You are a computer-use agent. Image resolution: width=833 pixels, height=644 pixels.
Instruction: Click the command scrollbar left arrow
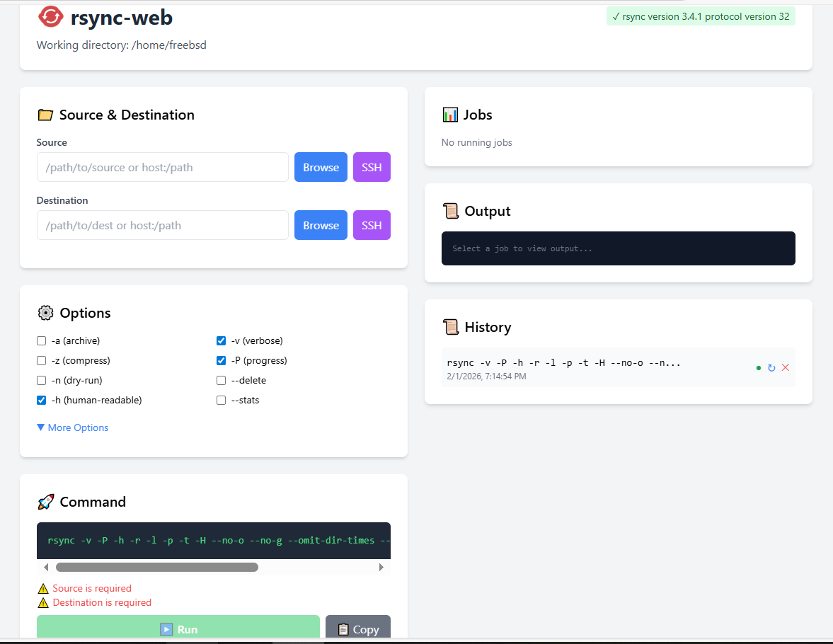pos(46,567)
